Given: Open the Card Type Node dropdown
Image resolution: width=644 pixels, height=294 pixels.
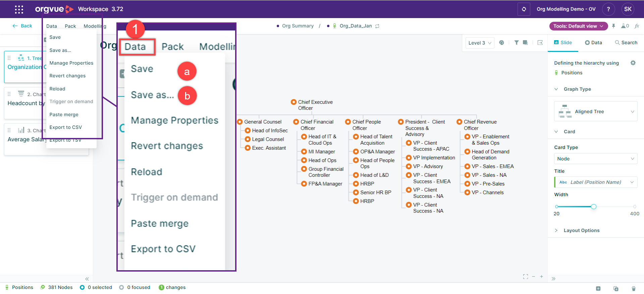Looking at the screenshot, I should coord(596,159).
